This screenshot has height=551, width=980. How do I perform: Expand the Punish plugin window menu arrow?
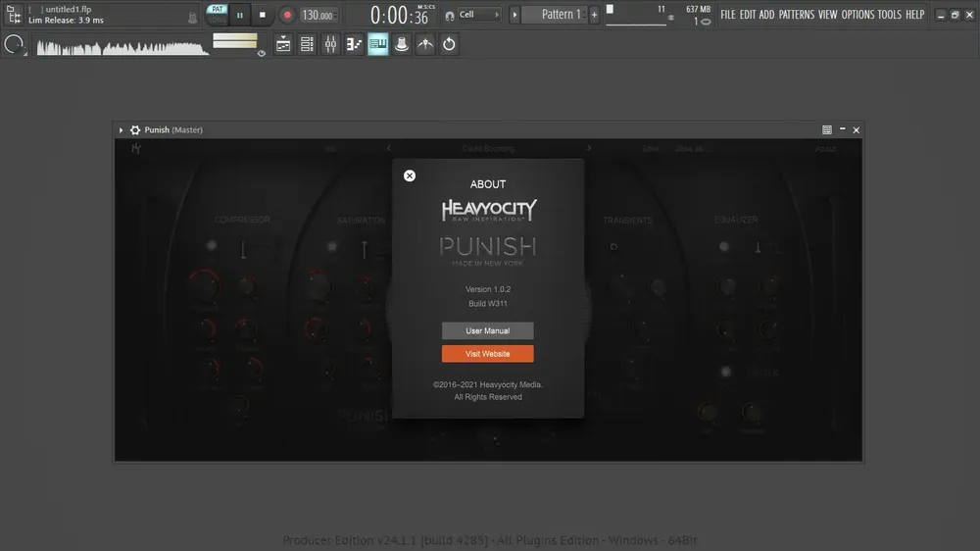coord(121,130)
